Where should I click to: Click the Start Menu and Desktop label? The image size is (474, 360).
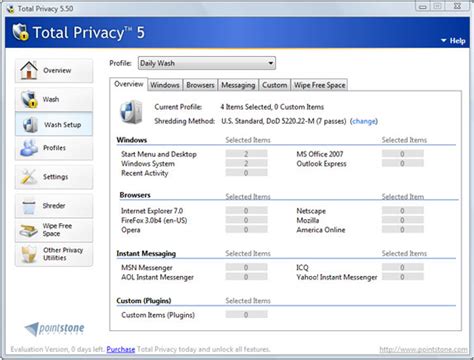[159, 154]
